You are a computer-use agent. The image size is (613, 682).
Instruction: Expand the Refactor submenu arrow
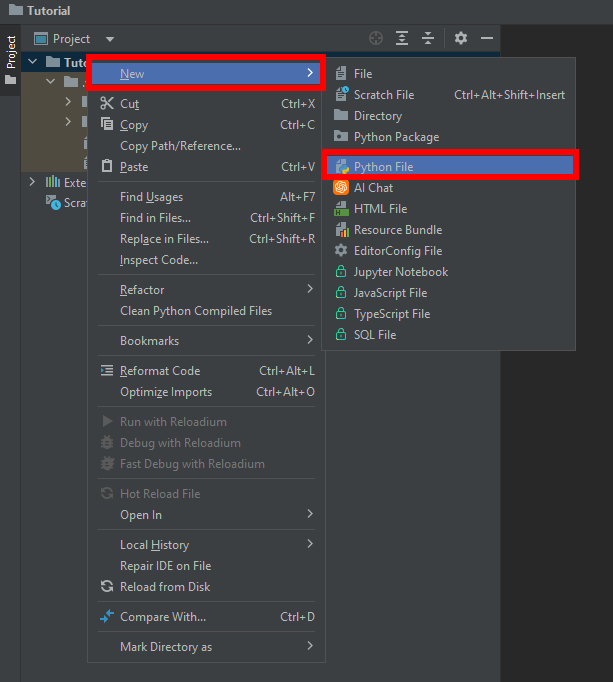310,289
